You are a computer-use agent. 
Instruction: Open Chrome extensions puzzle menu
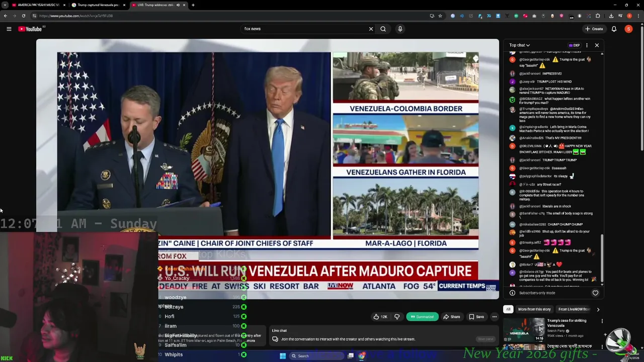(x=598, y=16)
